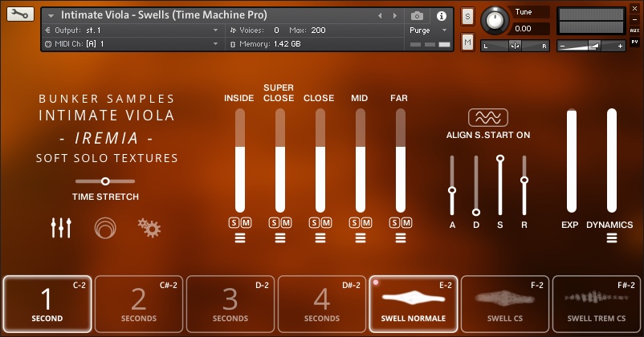Solo the INSIDE microphone channel

(234, 222)
